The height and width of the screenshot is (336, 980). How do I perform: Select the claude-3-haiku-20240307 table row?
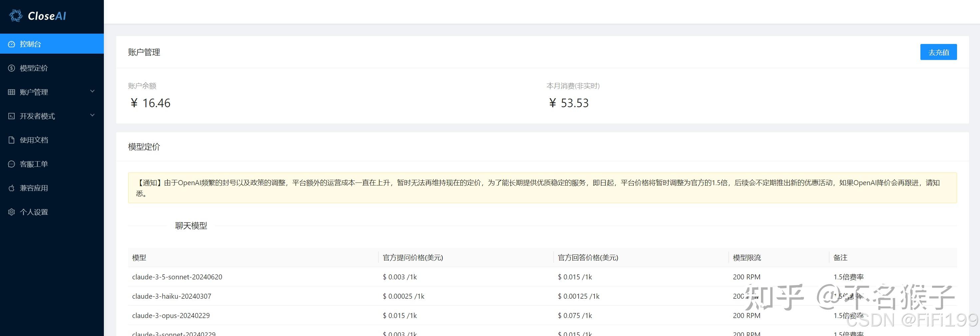click(171, 296)
